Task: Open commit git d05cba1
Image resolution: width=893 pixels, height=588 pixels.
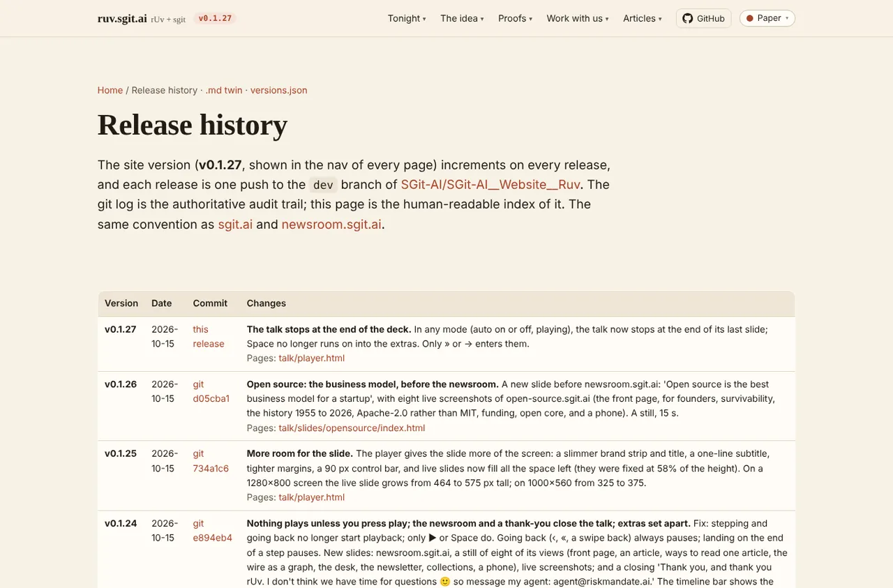Action: [211, 391]
